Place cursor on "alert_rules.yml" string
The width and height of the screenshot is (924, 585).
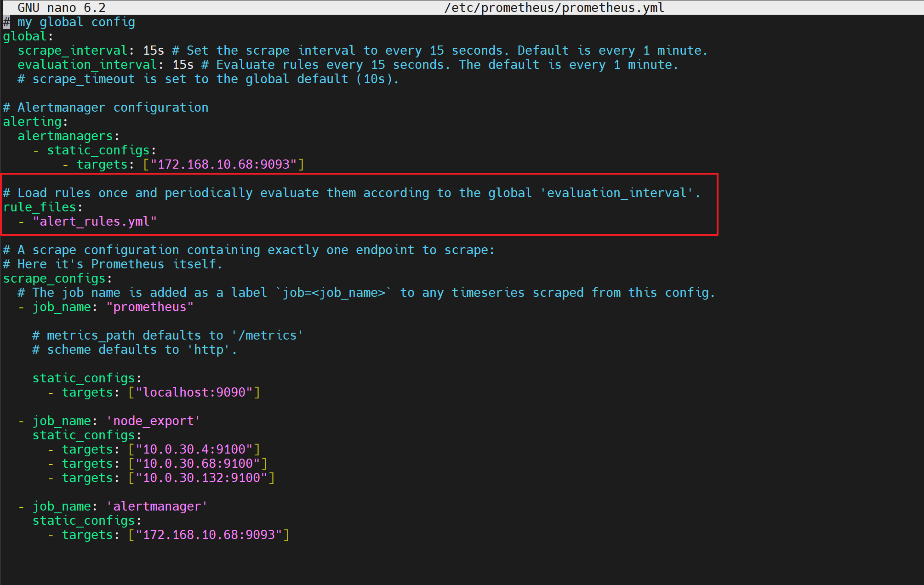pyautogui.click(x=95, y=222)
